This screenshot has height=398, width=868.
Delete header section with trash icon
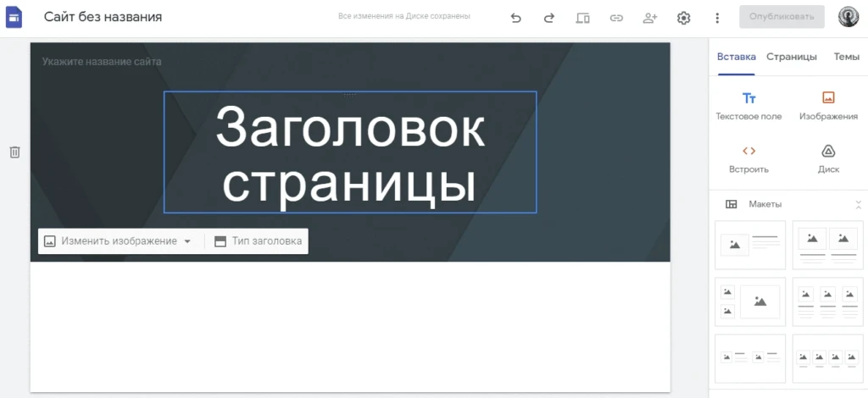click(15, 152)
